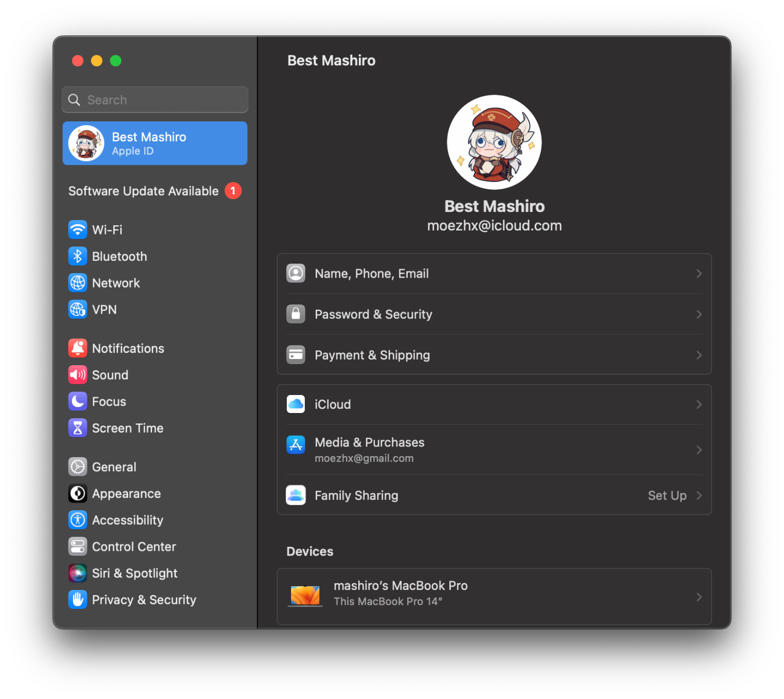Expand Family Sharing chevron

[x=699, y=495]
